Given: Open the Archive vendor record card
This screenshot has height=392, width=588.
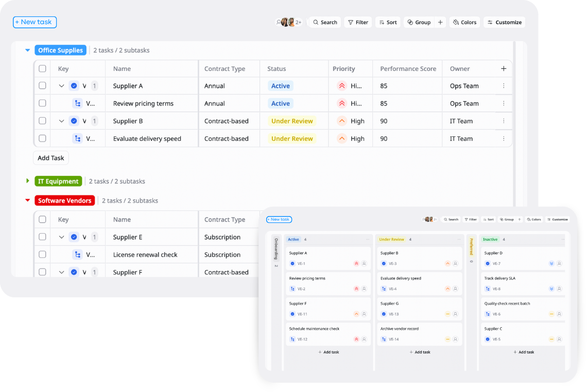Looking at the screenshot, I should click(x=419, y=333).
